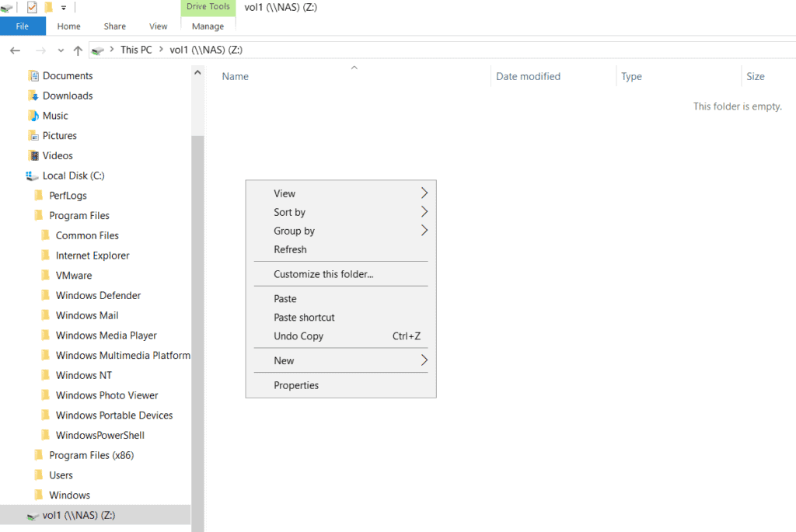Open the Manage tab under Drive Tools

click(207, 26)
